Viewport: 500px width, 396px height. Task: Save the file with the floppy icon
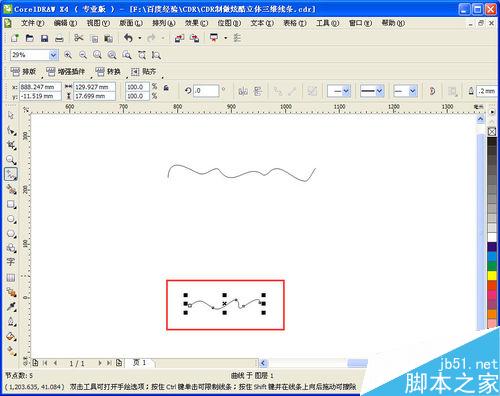pos(44,38)
